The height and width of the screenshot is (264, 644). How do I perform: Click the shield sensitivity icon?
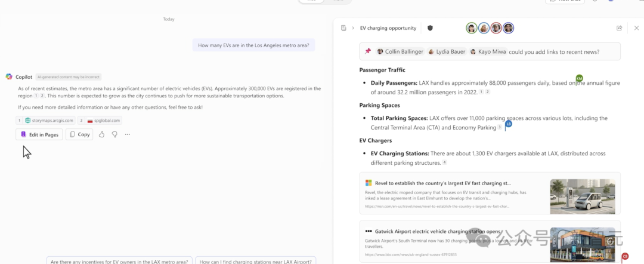(x=430, y=28)
